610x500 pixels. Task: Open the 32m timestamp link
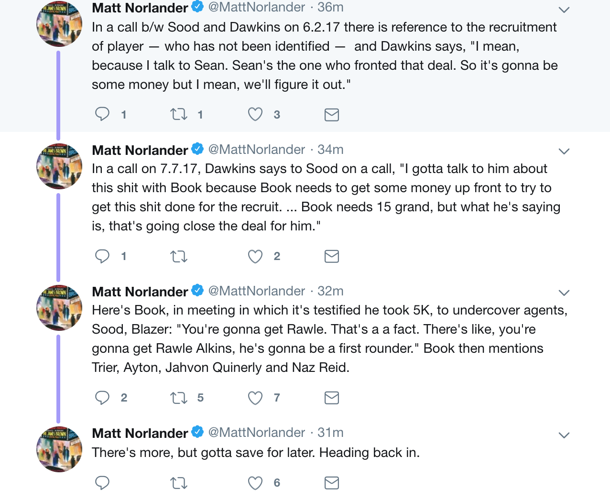pos(330,291)
